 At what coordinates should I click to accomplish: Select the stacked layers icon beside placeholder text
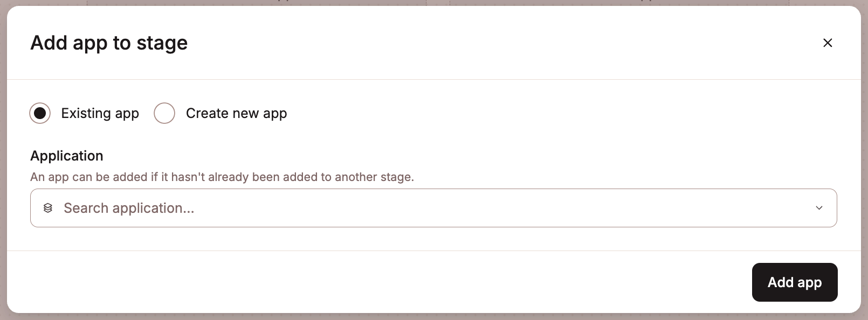point(48,208)
